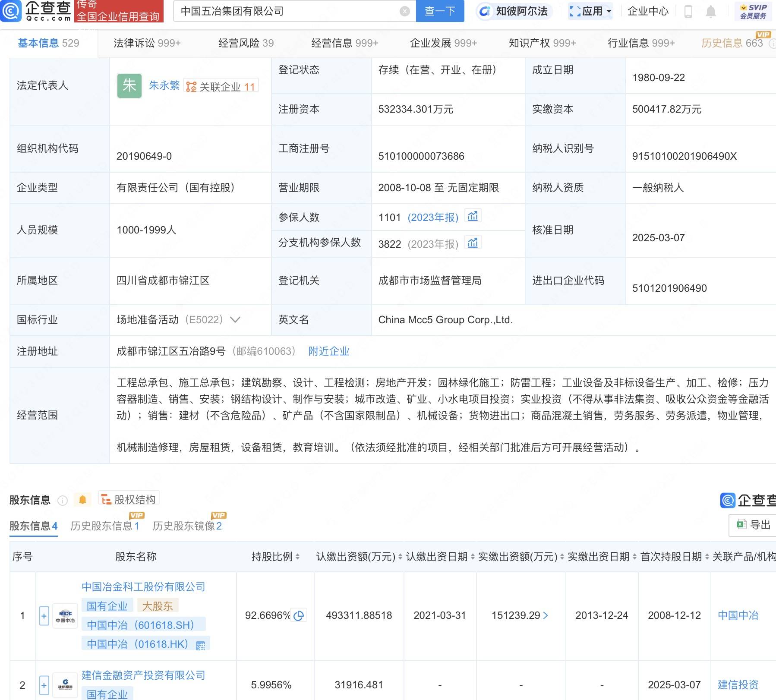Export shareholder list with 导出 button
Image resolution: width=776 pixels, height=700 pixels.
click(x=754, y=525)
